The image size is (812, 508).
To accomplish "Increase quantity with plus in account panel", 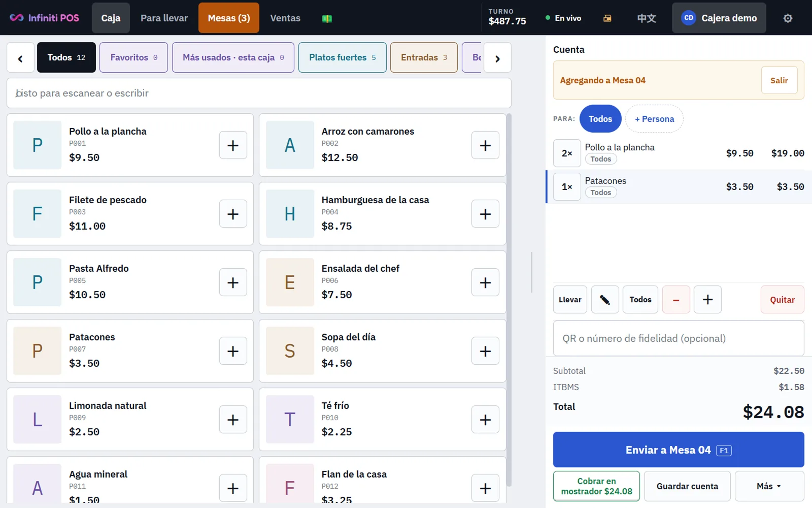I will pyautogui.click(x=707, y=300).
